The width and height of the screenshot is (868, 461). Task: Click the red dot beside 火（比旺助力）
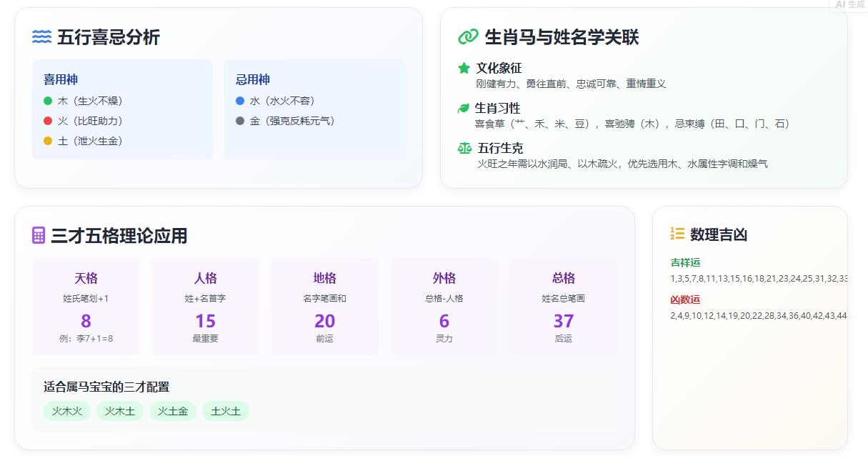(x=48, y=121)
